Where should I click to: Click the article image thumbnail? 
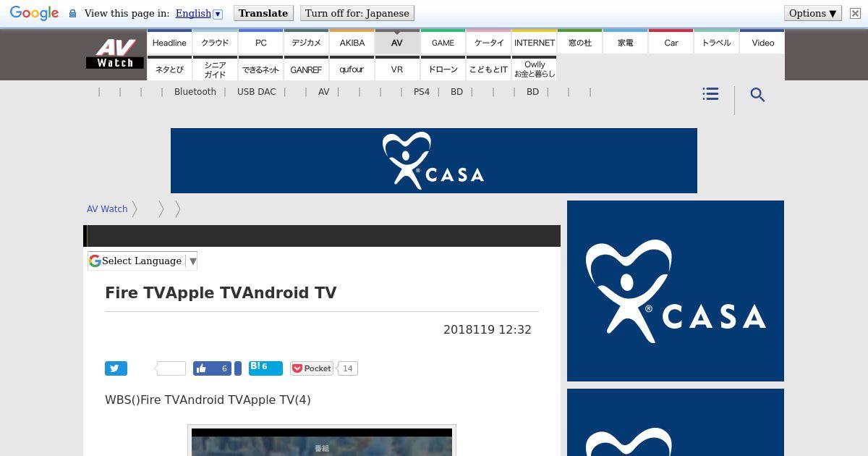pyautogui.click(x=322, y=441)
